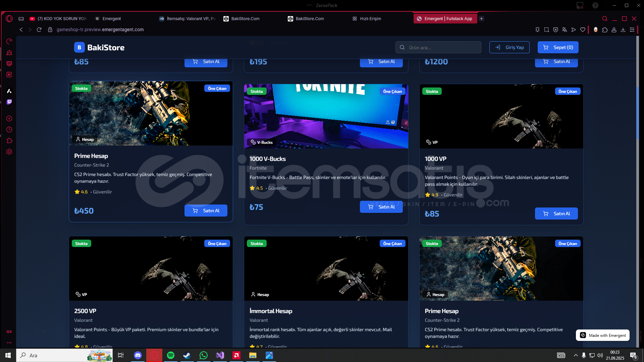Click the GX logo near sidebar bottom

[x=9, y=331]
